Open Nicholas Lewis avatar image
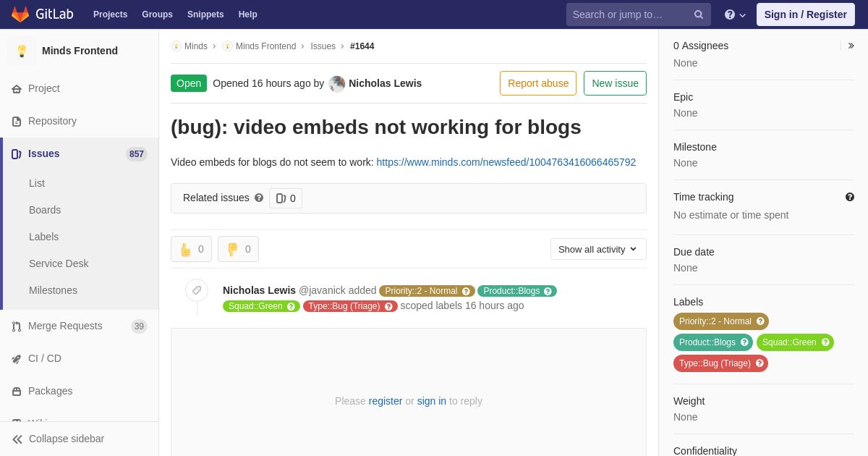This screenshot has width=868, height=456. (x=337, y=83)
